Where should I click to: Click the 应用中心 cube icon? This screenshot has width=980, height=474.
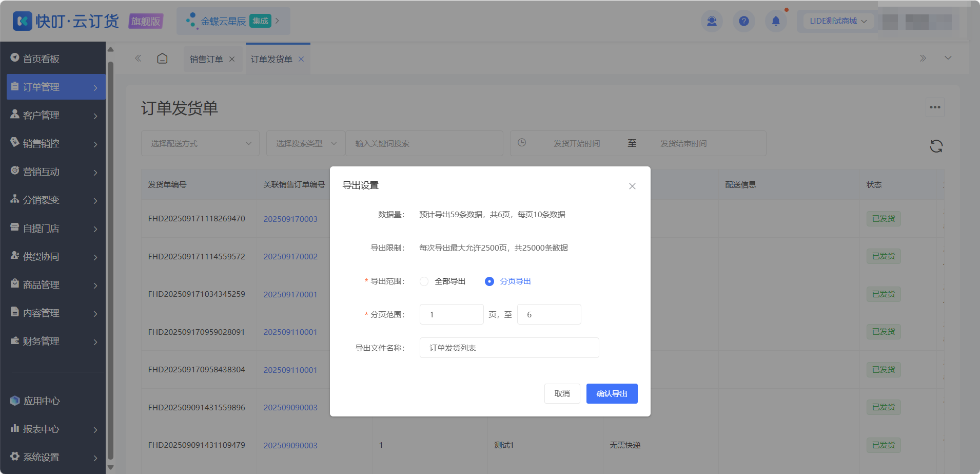(x=15, y=401)
